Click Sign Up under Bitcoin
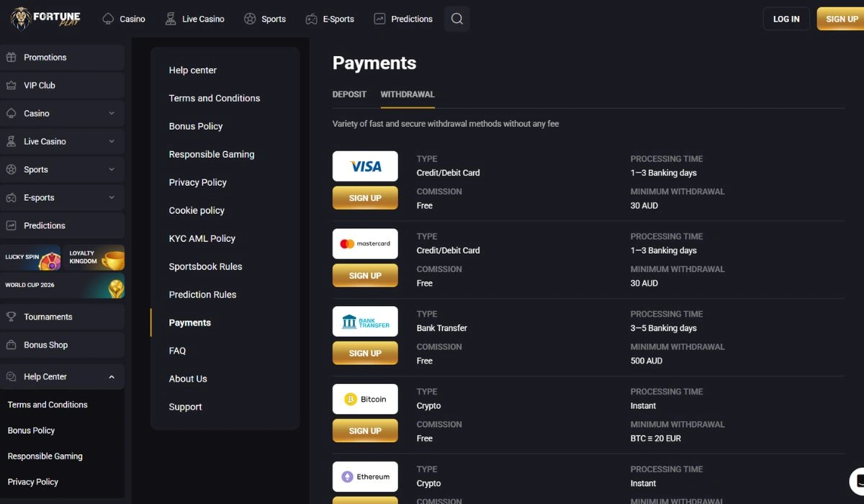Screen dimensions: 864x504 365,431
